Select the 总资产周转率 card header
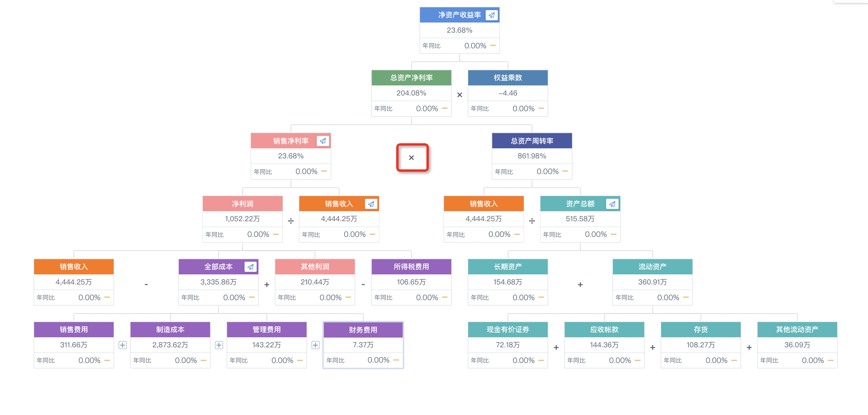Screen dimensions: 868x415 tap(532, 141)
